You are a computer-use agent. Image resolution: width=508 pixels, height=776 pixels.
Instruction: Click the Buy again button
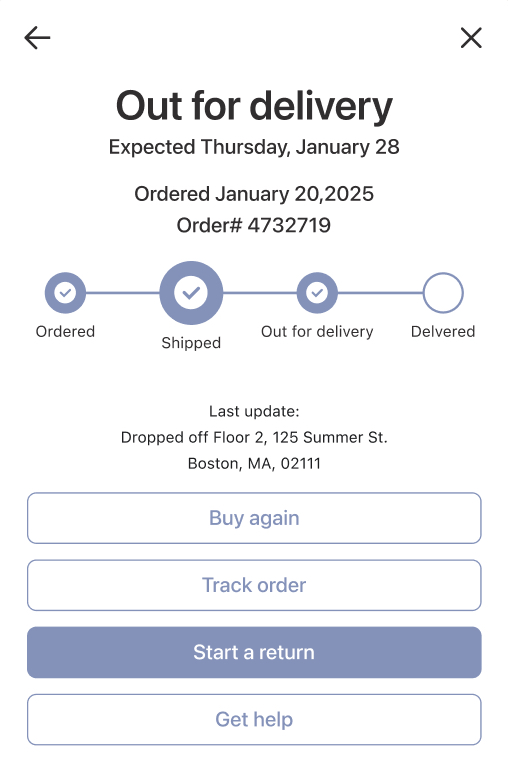point(254,518)
